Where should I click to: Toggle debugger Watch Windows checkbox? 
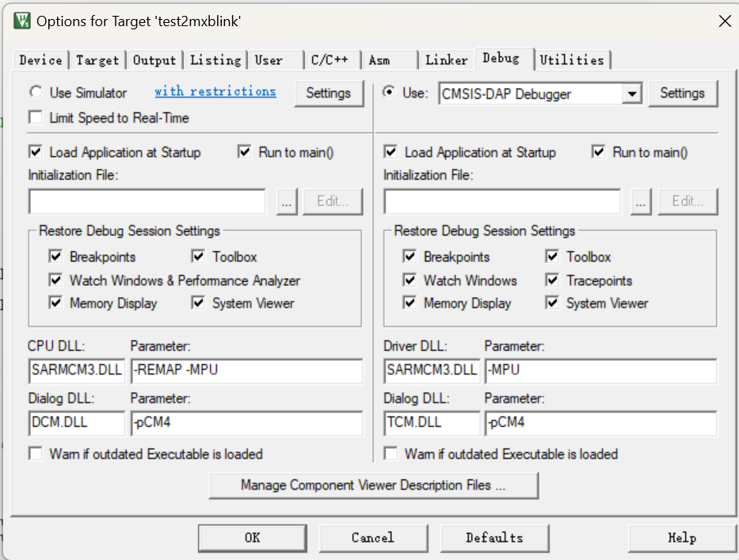coord(409,280)
